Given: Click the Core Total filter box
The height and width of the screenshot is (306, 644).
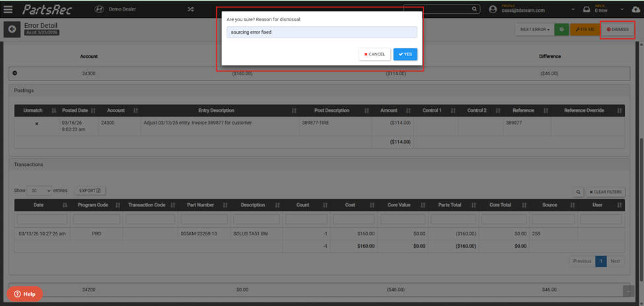Looking at the screenshot, I should [x=504, y=219].
